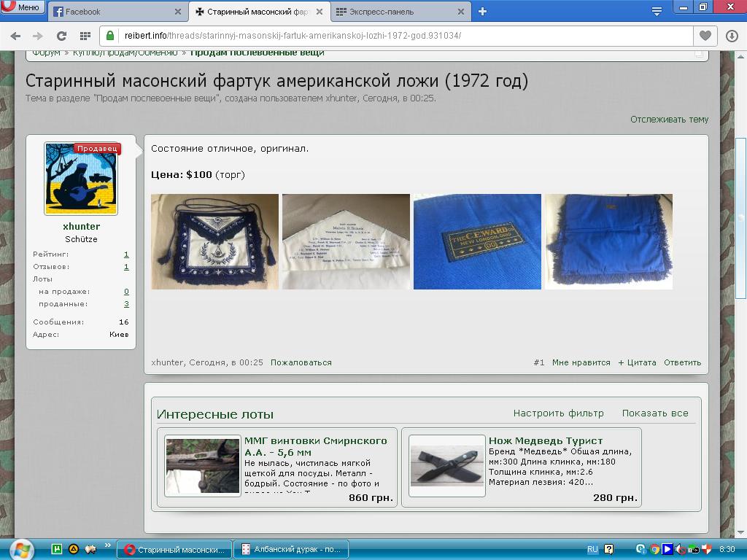Select the Старинный масонский фартук tab
Screen dimensions: 747x560
[x=258, y=12]
